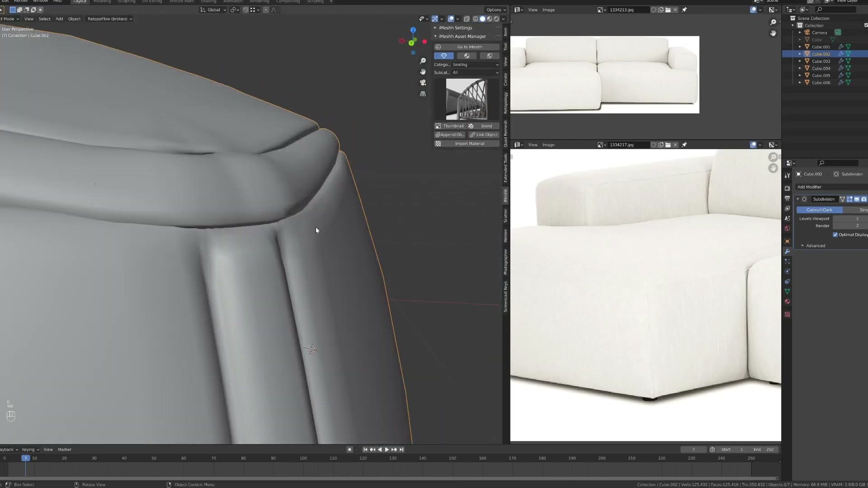Open the Options dropdown in viewport

(x=496, y=10)
